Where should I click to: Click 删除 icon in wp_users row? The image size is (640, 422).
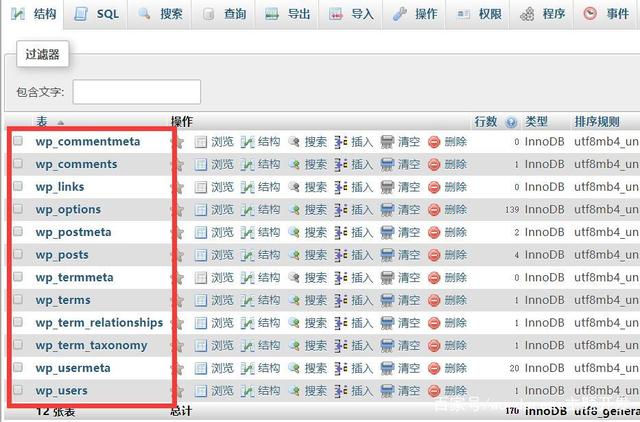tap(434, 391)
